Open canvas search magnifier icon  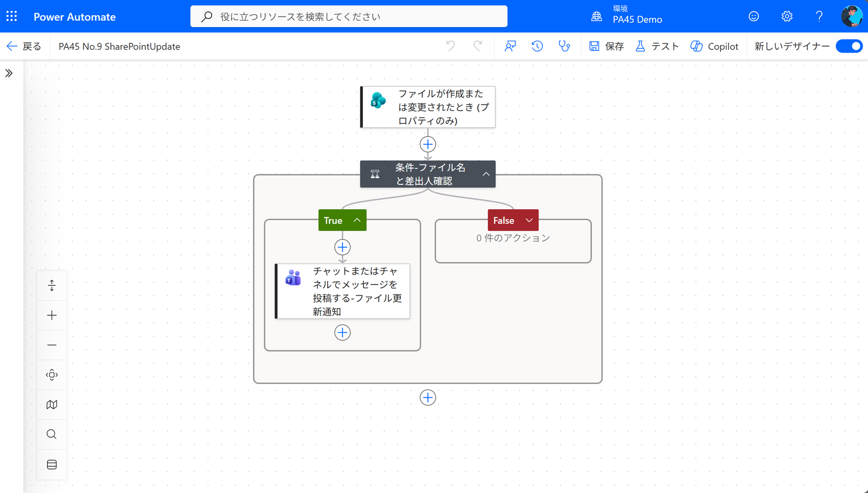coord(52,434)
